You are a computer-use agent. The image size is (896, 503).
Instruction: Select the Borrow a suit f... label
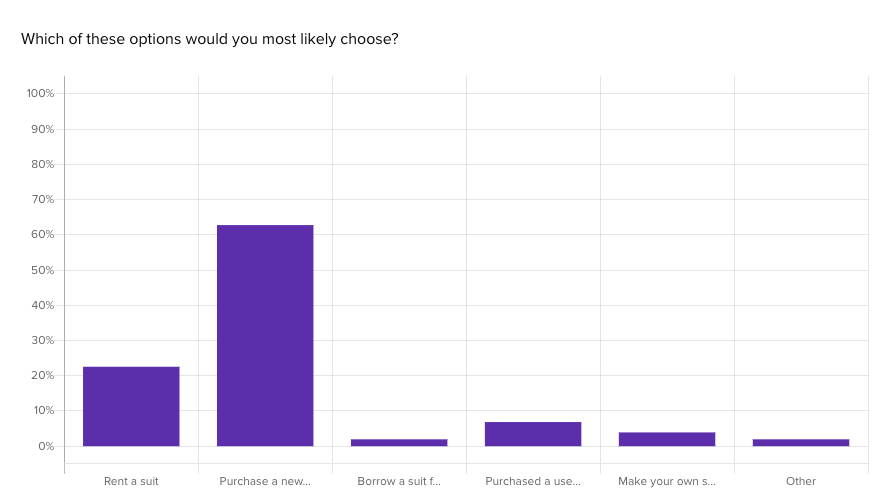point(399,481)
